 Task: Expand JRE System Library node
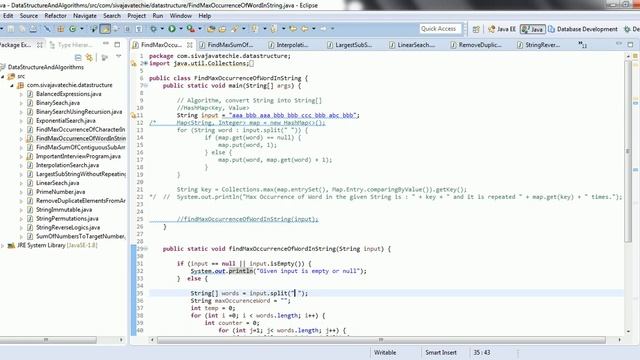(3, 246)
